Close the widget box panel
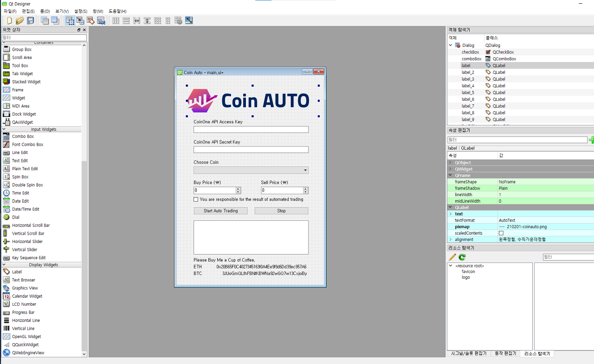594x364 pixels. click(84, 30)
